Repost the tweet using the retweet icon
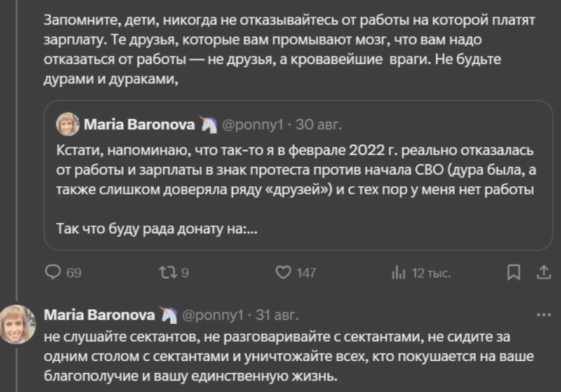The width and height of the screenshot is (561, 392). click(x=171, y=273)
